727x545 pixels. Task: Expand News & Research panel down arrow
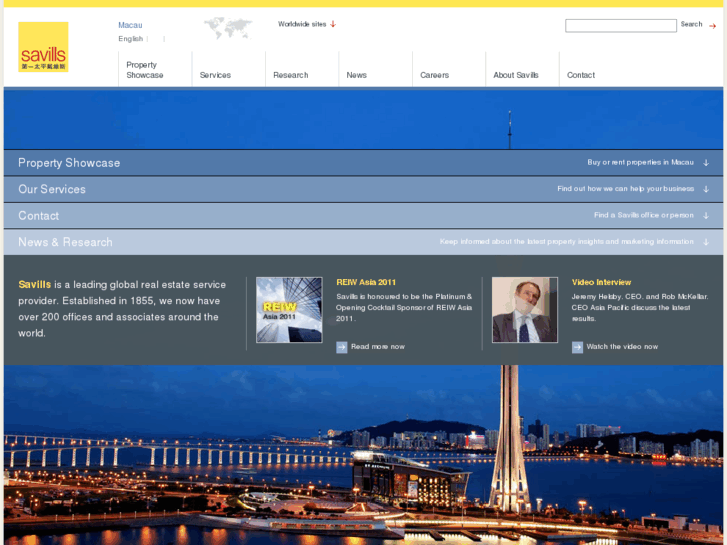pos(706,242)
